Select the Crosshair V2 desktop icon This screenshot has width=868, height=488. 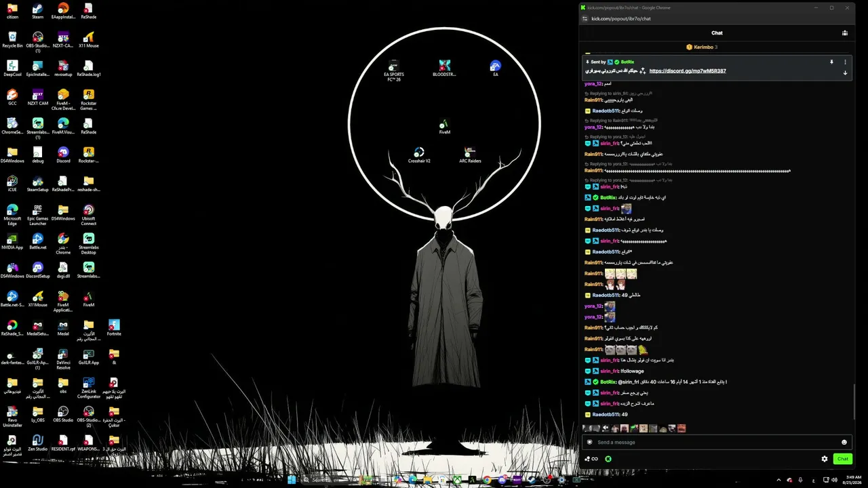click(x=419, y=155)
